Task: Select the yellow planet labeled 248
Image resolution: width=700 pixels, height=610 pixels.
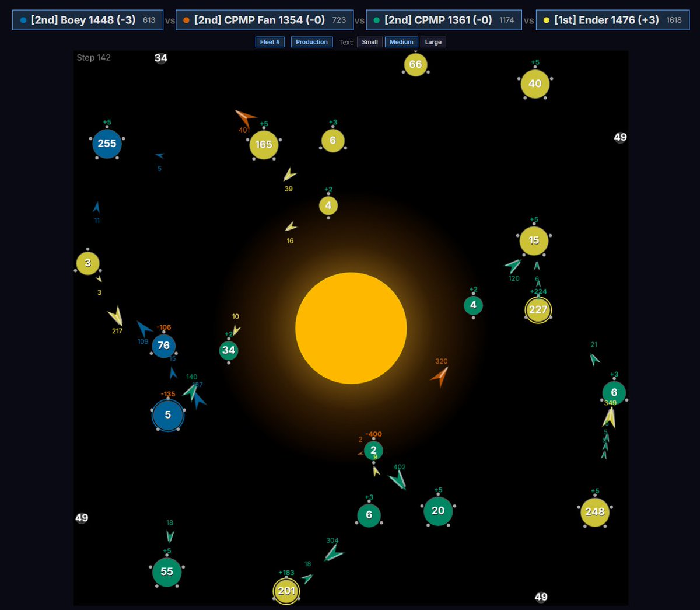Action: [595, 512]
